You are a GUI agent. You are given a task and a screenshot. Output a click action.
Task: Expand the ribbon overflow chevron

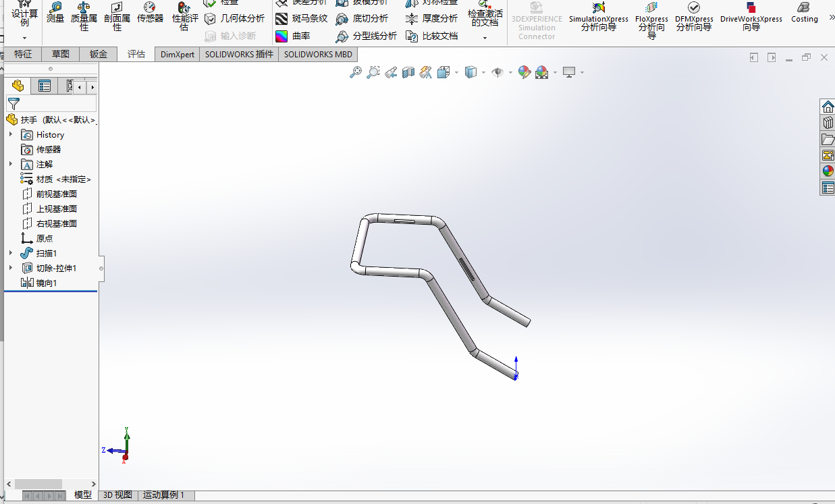click(831, 17)
